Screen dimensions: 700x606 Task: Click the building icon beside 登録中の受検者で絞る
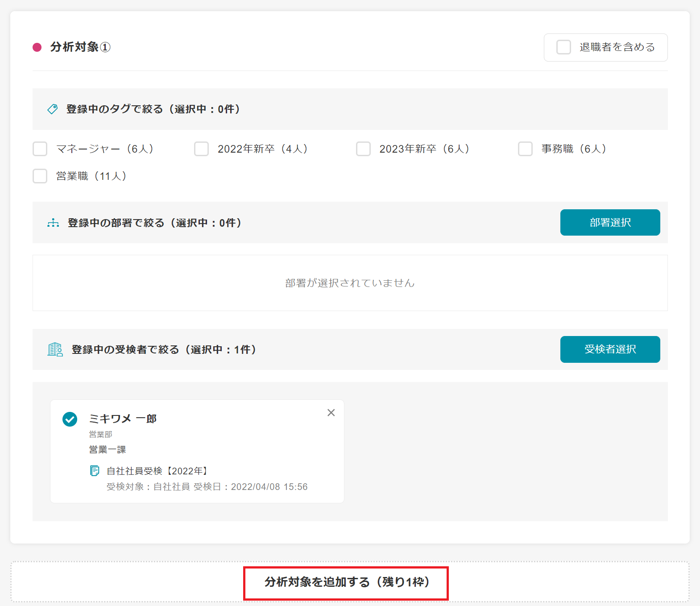pyautogui.click(x=55, y=349)
